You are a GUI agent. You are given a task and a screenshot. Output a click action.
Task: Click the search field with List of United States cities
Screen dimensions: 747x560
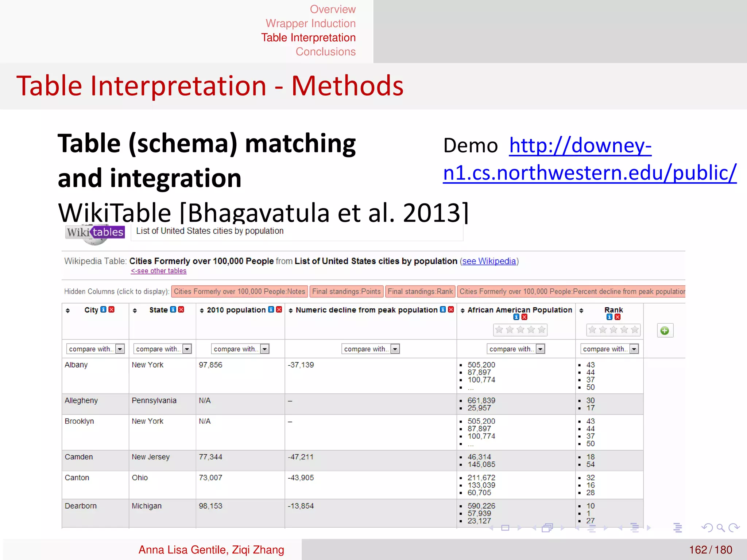pos(297,232)
